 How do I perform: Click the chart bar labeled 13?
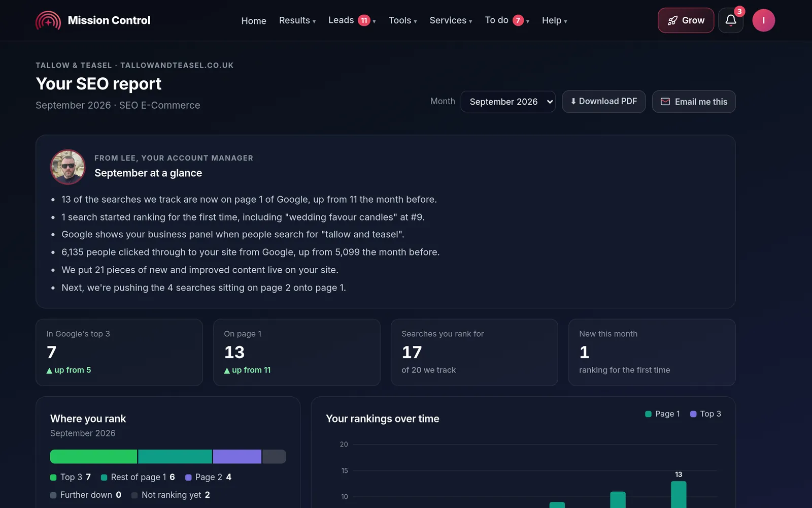click(679, 494)
